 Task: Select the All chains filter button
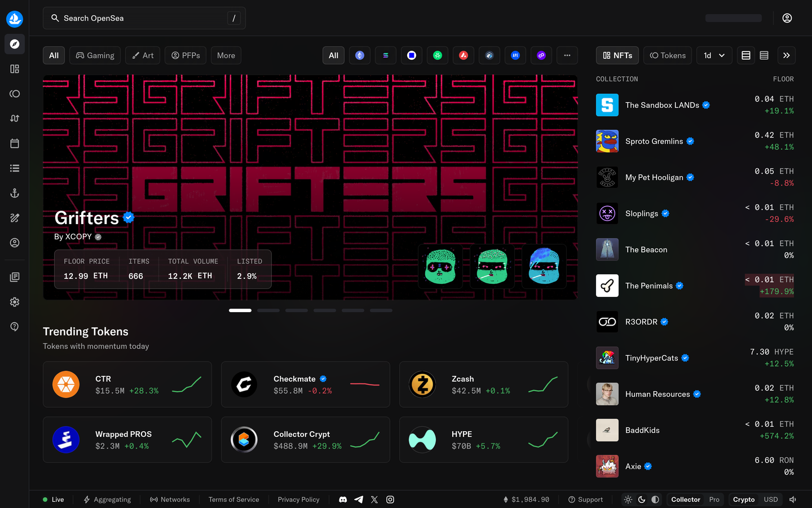[333, 55]
